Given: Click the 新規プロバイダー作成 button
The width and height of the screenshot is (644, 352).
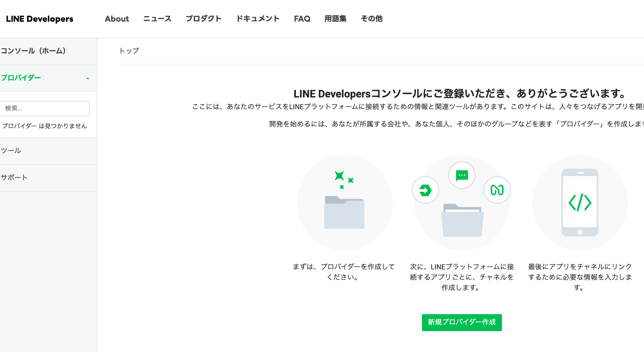Looking at the screenshot, I should pyautogui.click(x=462, y=322).
